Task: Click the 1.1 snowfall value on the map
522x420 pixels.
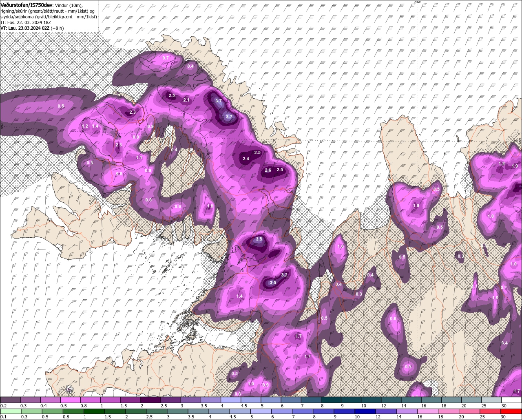Action: pos(139,157)
